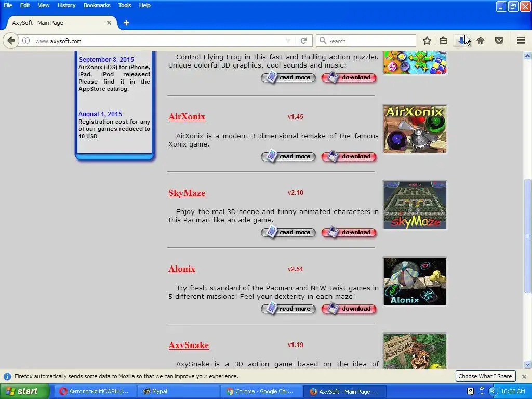
Task: Open the SkyMaze title link
Action: (187, 193)
